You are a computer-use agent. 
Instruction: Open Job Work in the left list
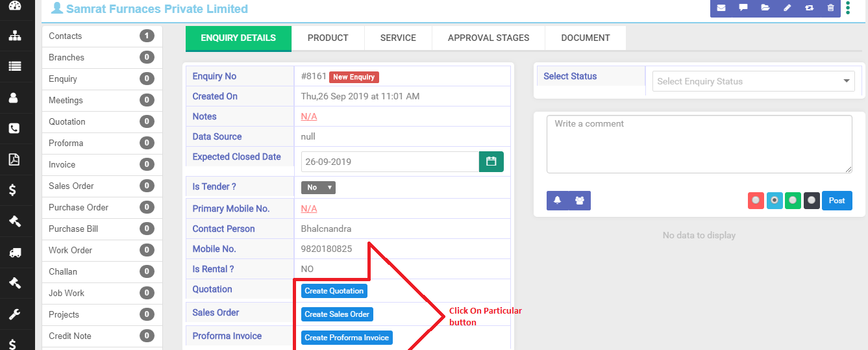click(102, 294)
